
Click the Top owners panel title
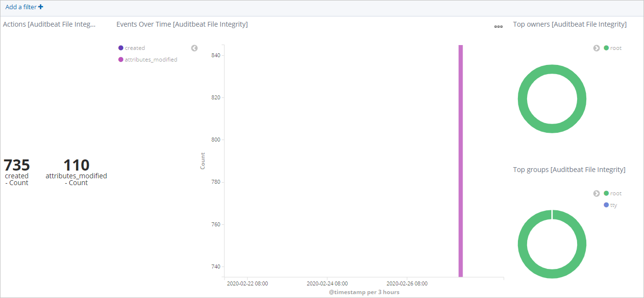(570, 24)
